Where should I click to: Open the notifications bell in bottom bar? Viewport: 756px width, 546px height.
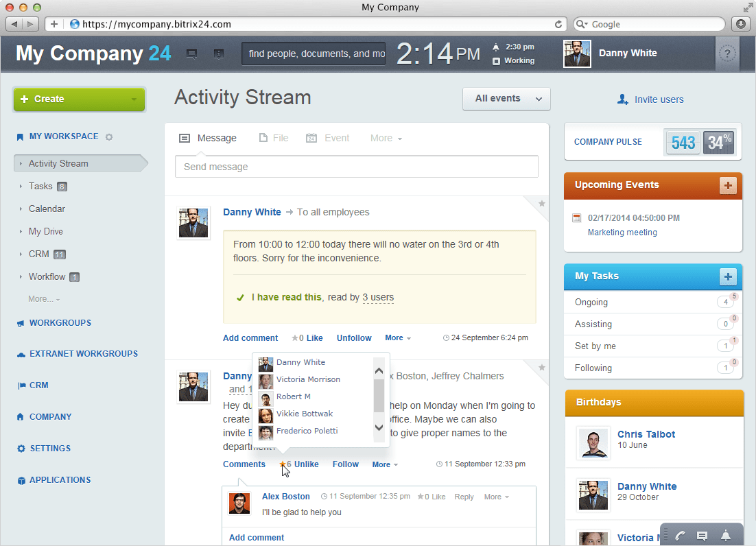click(x=725, y=536)
